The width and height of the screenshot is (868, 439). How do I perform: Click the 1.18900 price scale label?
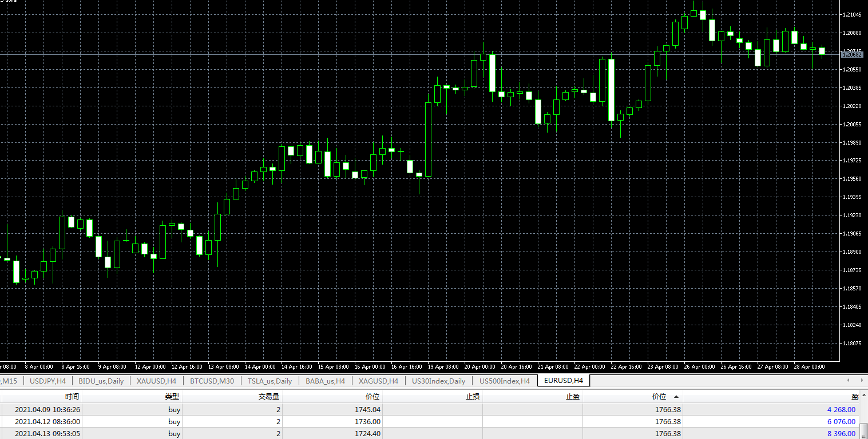(x=853, y=252)
